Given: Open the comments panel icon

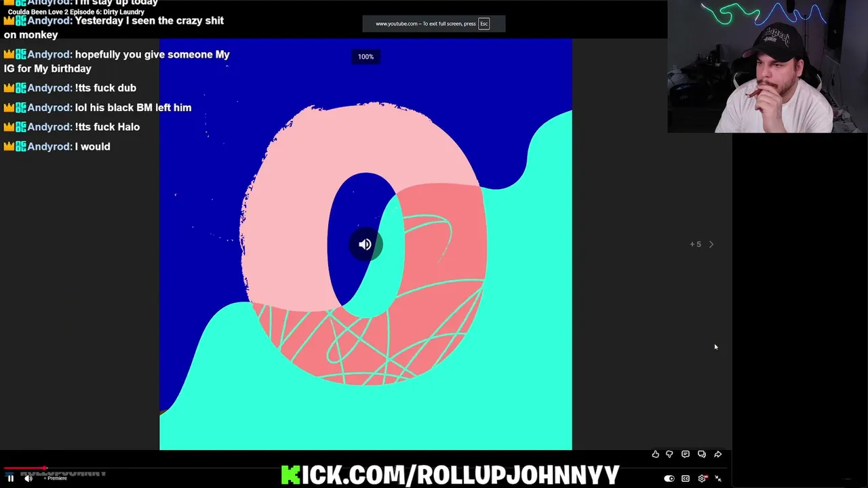Looking at the screenshot, I should pos(686,454).
